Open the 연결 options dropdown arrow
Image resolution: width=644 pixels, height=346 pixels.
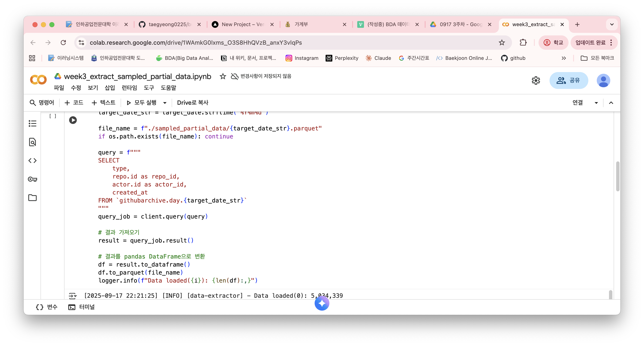596,103
